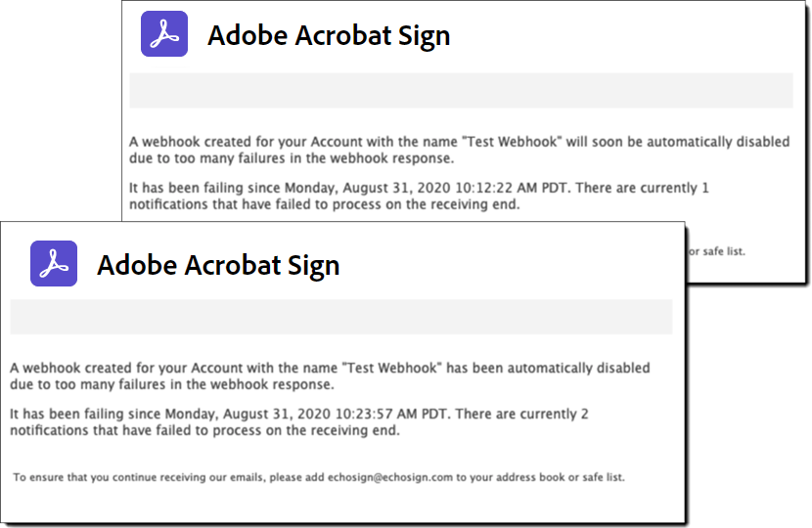Click the gray banner bar in the disabled-notice email
The height and width of the screenshot is (528, 812).
(x=340, y=318)
